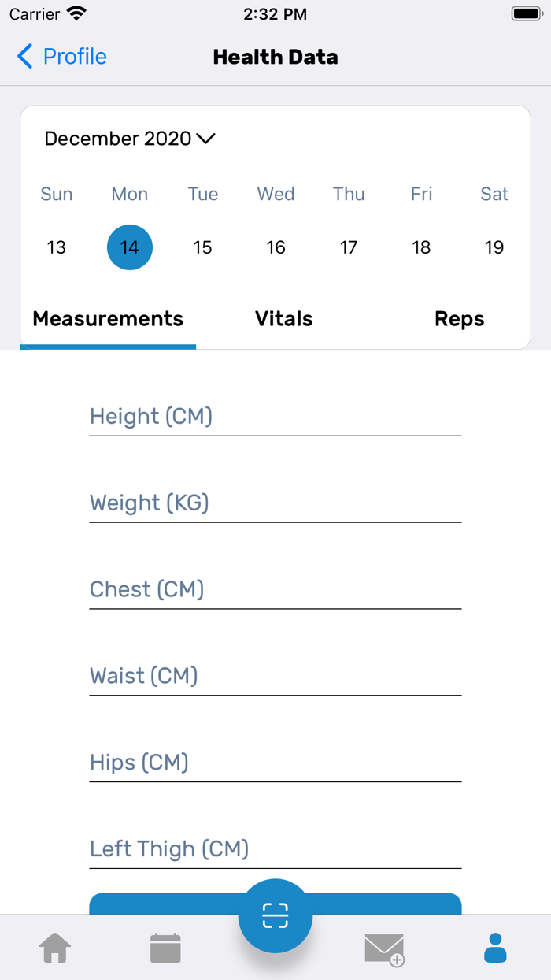Select the Measurements tab
Image resolution: width=551 pixels, height=980 pixels.
point(107,319)
